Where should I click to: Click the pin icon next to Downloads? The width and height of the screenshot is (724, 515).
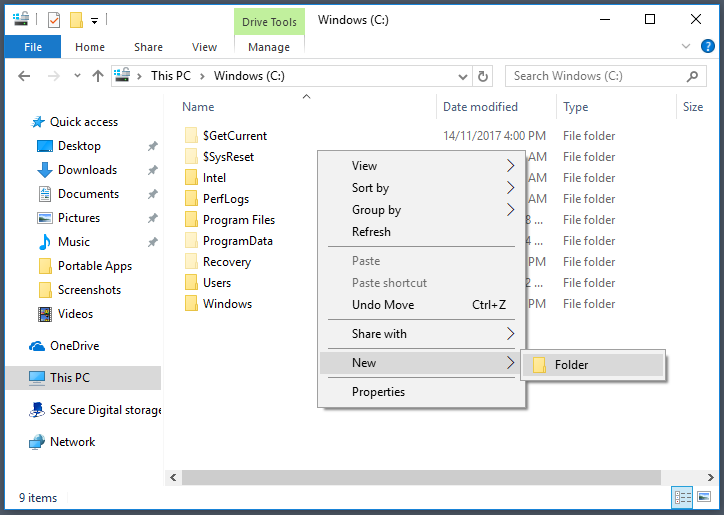pos(152,170)
